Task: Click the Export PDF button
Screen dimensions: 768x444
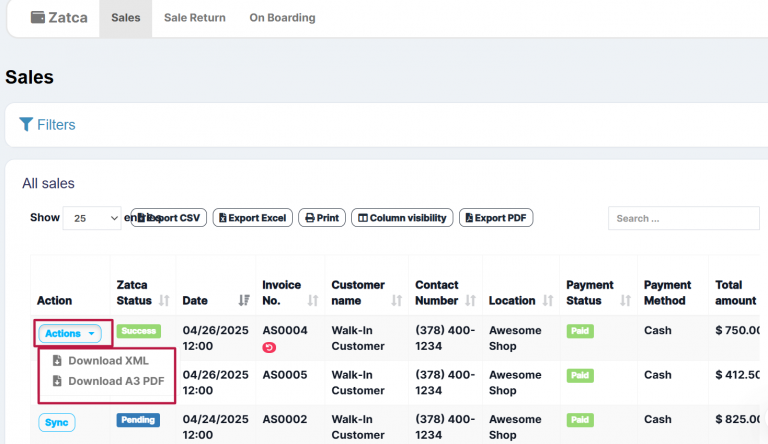Action: 496,218
